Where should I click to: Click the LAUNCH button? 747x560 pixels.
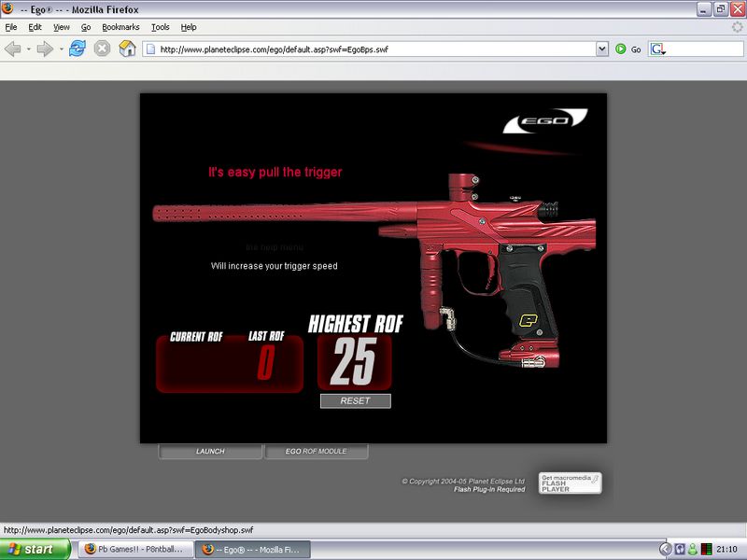tap(210, 451)
